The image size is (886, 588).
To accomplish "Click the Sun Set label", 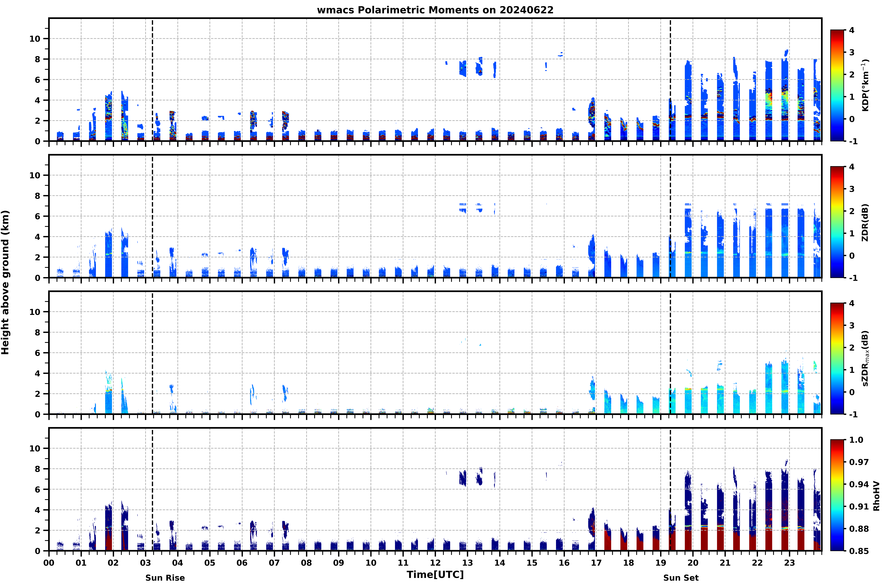I will 681,578.
